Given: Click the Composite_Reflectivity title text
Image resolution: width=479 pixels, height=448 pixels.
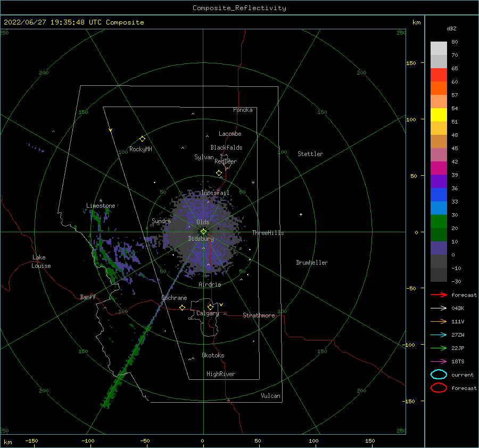Looking at the screenshot, I should pyautogui.click(x=240, y=8).
